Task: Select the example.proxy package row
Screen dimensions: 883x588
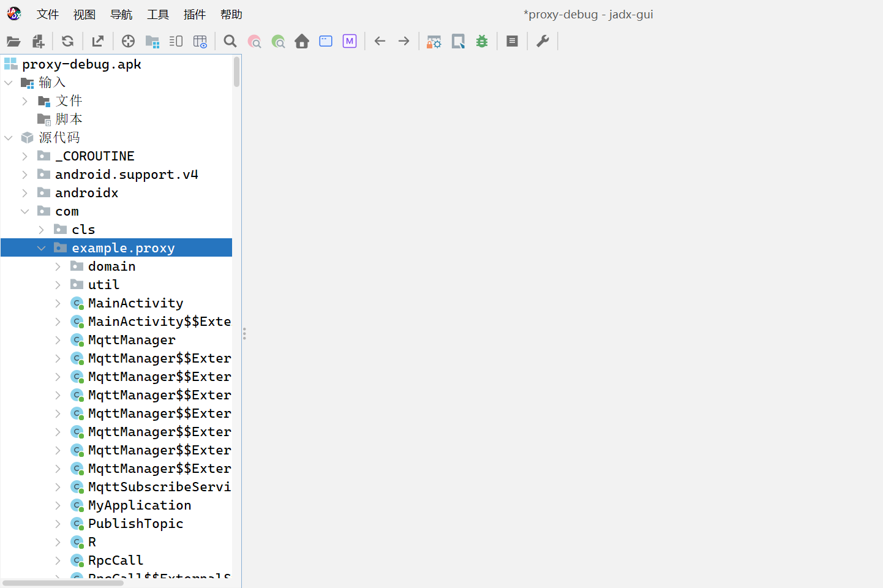Action: (116, 247)
